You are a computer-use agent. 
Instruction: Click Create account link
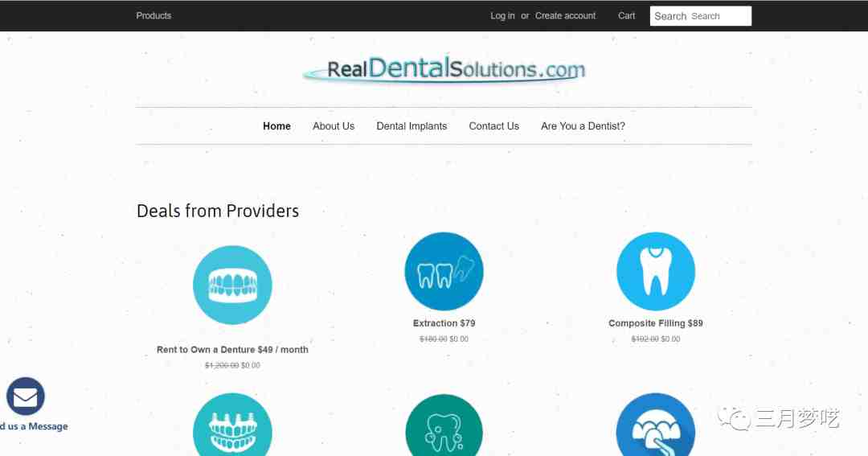coord(565,16)
